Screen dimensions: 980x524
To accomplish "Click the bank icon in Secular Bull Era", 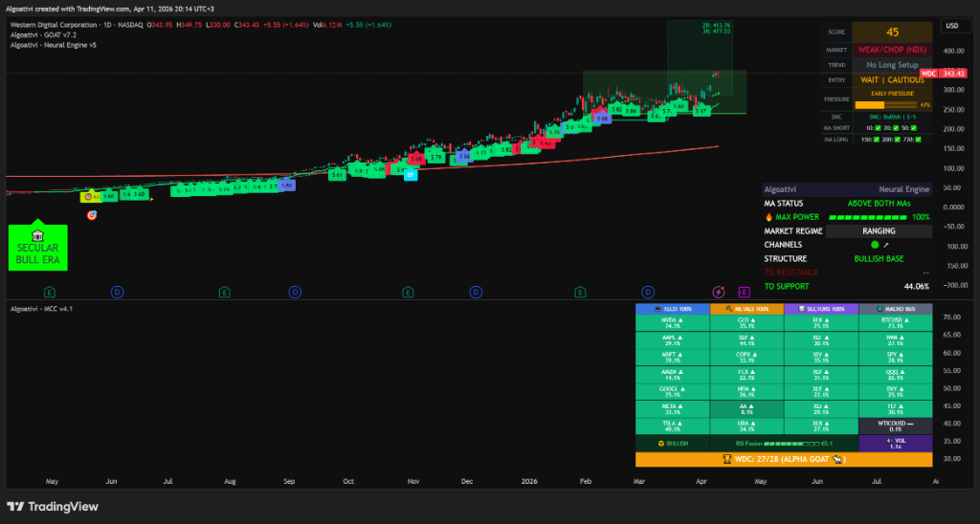I will pos(37,235).
